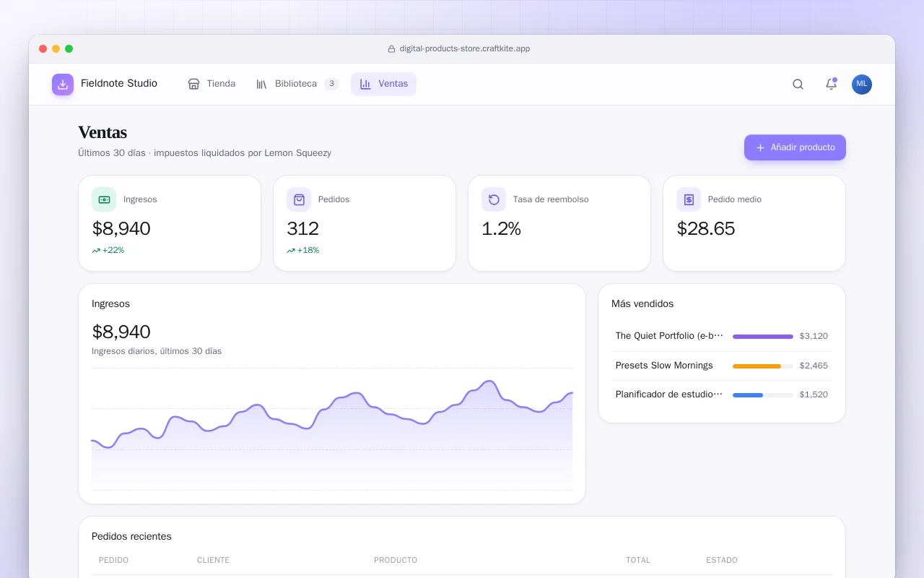This screenshot has height=578, width=924.
Task: Select The Quiet Portfolio product row
Action: pos(721,336)
